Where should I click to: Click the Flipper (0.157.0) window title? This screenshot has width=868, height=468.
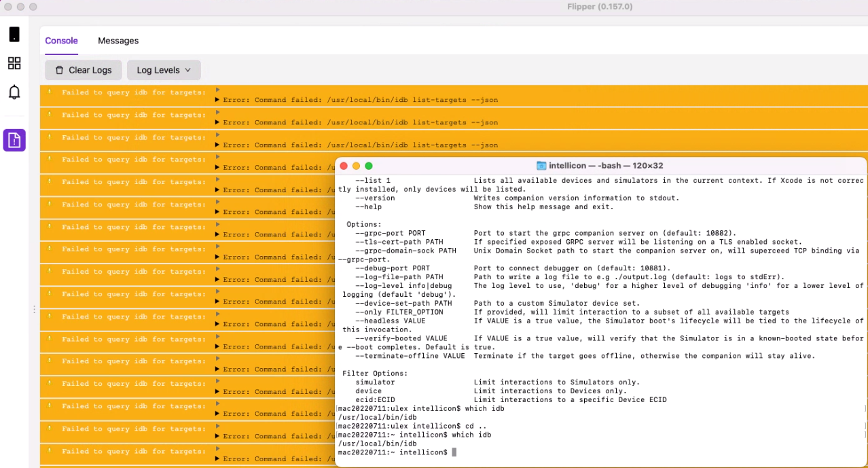coord(600,7)
